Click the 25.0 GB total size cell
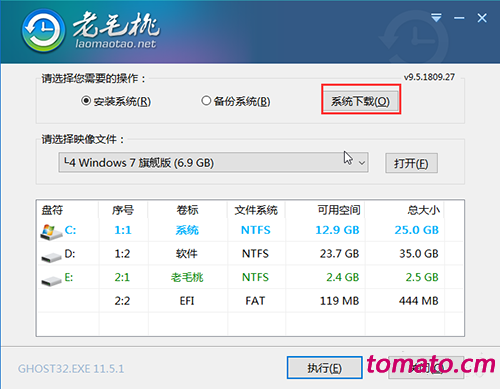 pyautogui.click(x=417, y=230)
